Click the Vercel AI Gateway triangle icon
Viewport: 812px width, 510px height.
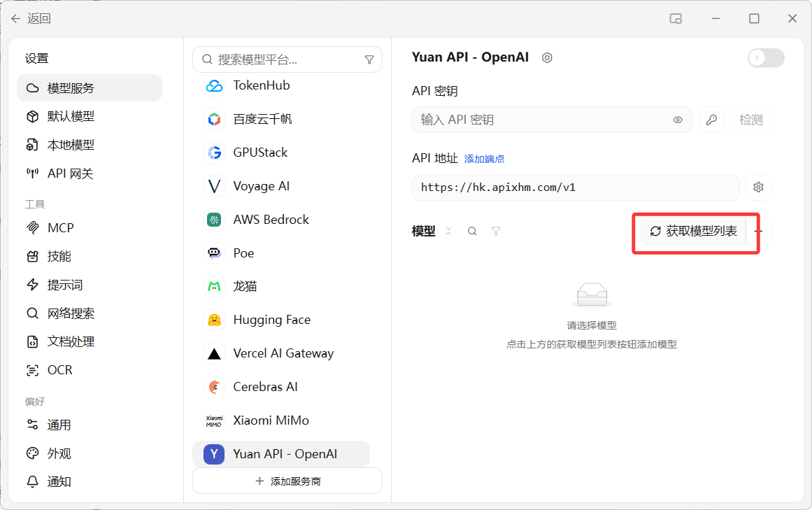point(214,353)
